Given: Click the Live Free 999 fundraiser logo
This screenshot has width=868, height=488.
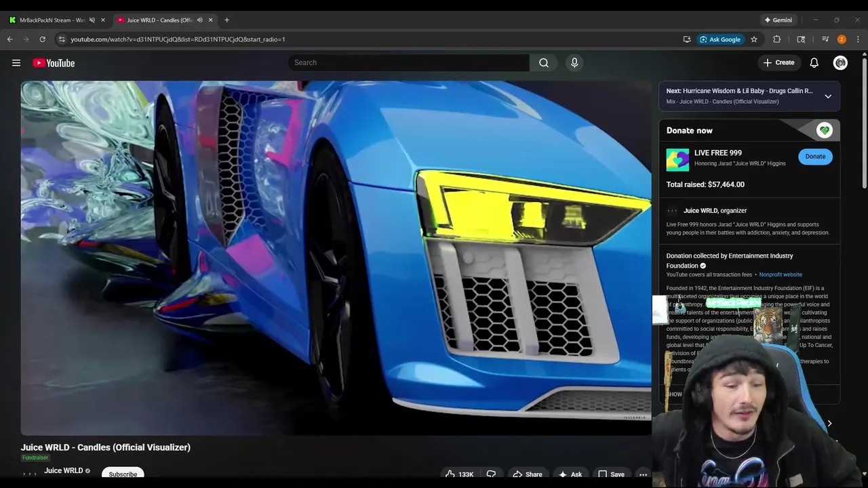Looking at the screenshot, I should tap(677, 160).
